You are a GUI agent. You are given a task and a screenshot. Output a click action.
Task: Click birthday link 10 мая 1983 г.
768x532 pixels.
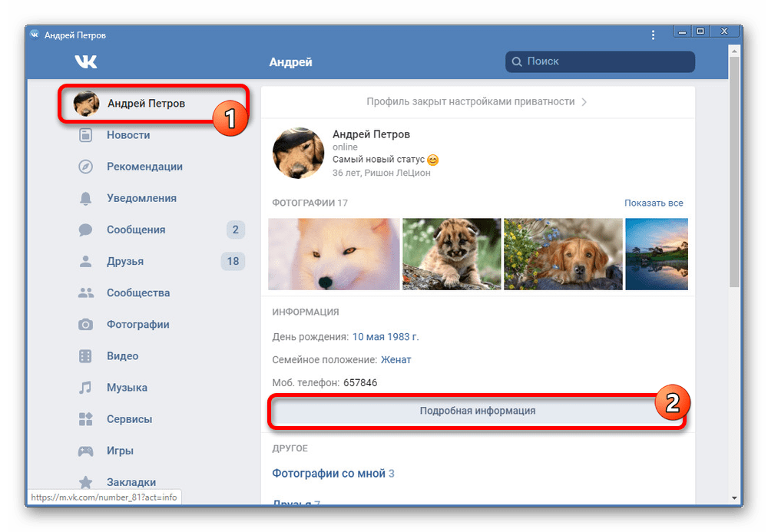click(386, 337)
